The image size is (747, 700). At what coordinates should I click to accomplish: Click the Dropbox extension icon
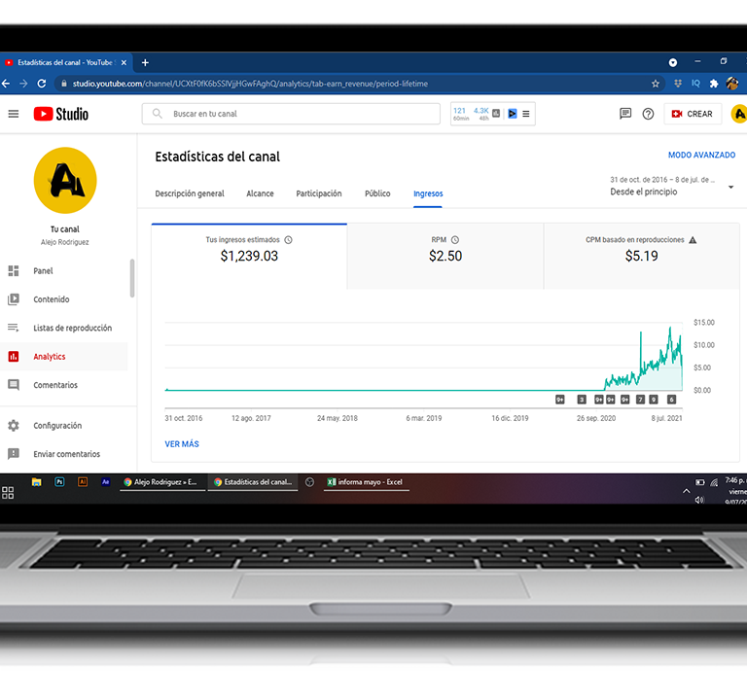(678, 84)
